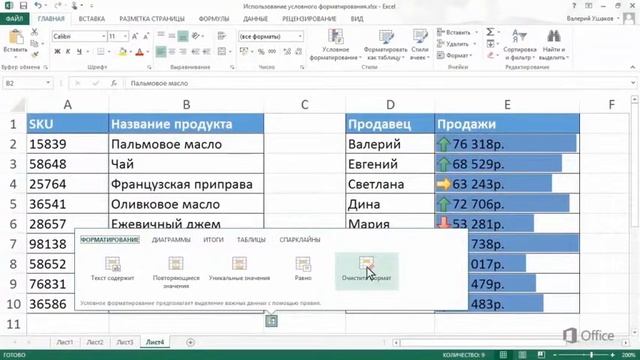Toggle underline (Ч) formatting
The width and height of the screenshot is (640, 360).
[x=79, y=51]
